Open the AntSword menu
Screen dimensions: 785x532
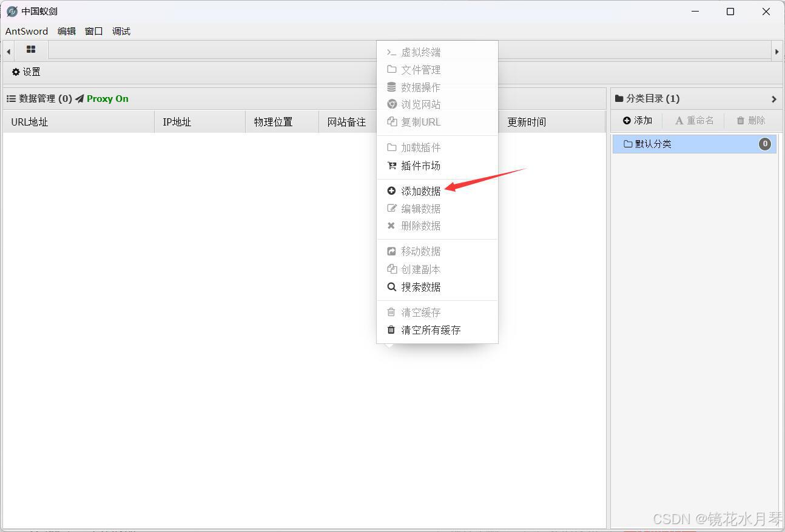click(x=27, y=32)
